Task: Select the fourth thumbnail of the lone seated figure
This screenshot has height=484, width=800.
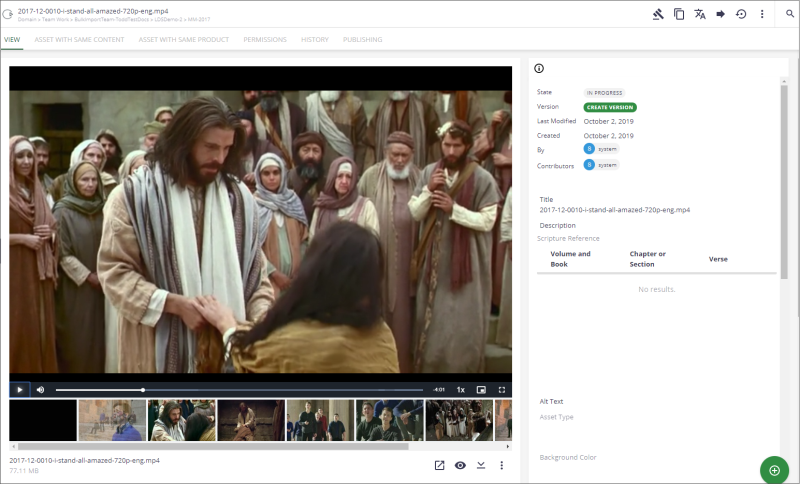Action: point(251,420)
